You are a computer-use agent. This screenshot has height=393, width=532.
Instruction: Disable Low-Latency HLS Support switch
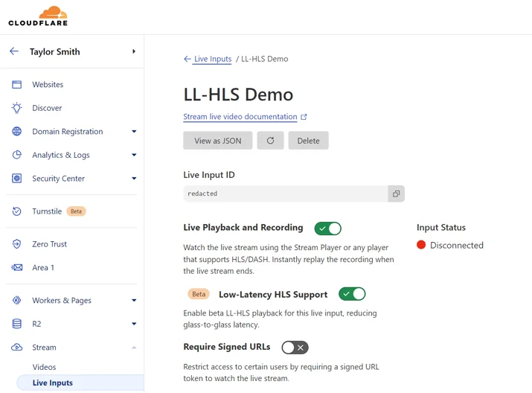pyautogui.click(x=352, y=294)
